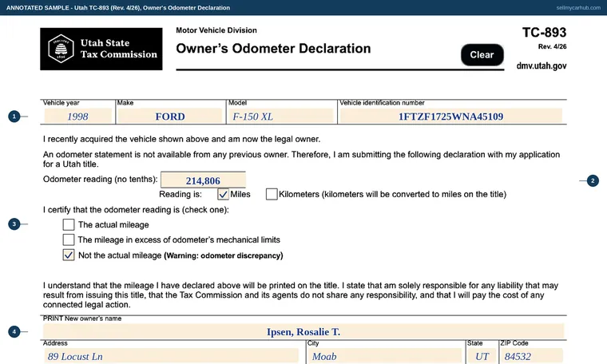Check The actual mileage checkbox
The width and height of the screenshot is (607, 364).
click(69, 225)
